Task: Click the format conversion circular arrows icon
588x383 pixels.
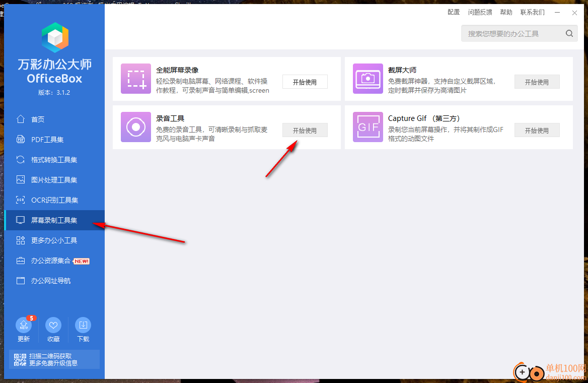Action: coord(21,160)
